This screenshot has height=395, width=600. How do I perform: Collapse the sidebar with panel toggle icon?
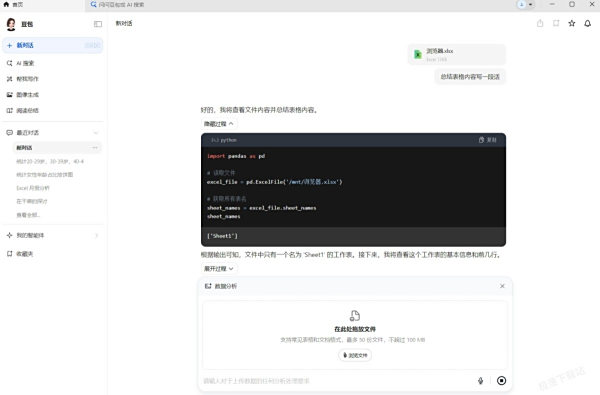coord(98,24)
